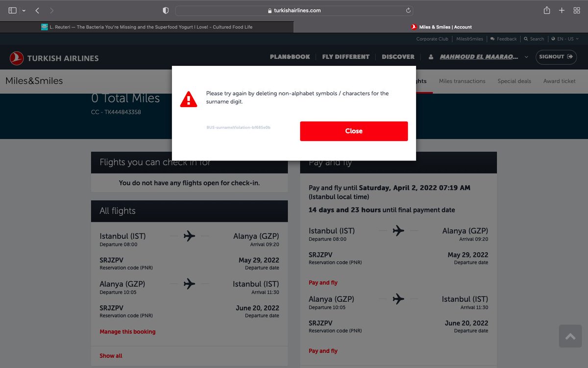The width and height of the screenshot is (588, 368).
Task: Switch to the L. Reuteri Cultured Food Life tab
Action: tap(147, 27)
